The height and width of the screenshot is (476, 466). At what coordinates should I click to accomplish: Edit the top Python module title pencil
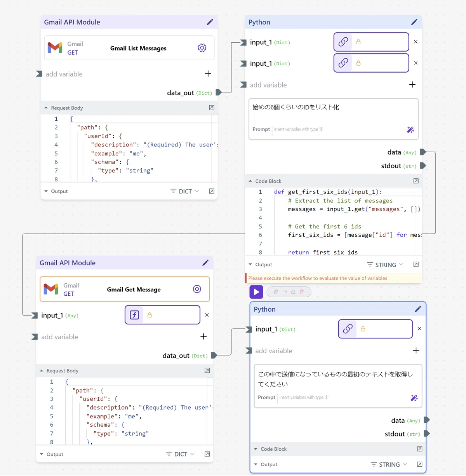[414, 22]
